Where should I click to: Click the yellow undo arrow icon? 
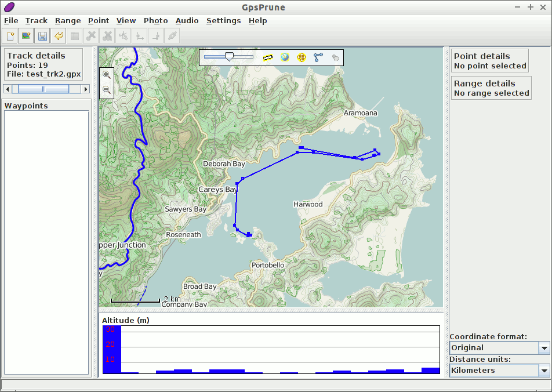pos(59,36)
